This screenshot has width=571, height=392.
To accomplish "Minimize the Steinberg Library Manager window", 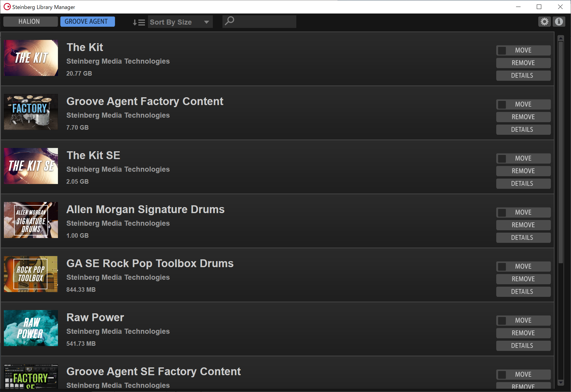I will (x=518, y=7).
